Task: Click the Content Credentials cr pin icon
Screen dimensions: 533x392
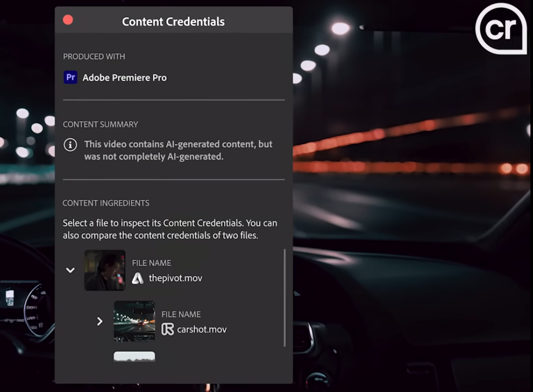Action: pos(501,29)
